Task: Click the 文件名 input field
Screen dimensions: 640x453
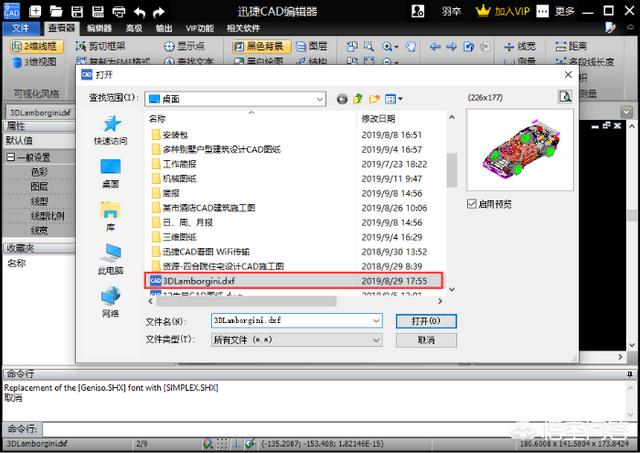Action: click(291, 321)
